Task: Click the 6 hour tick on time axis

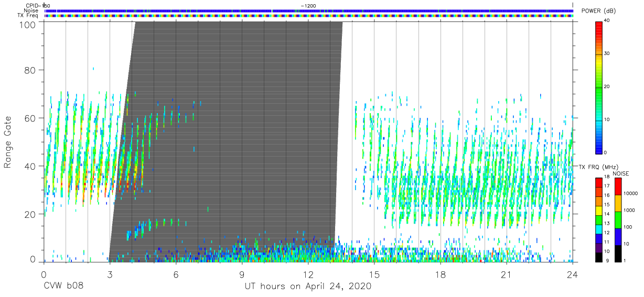Action: pyautogui.click(x=176, y=274)
